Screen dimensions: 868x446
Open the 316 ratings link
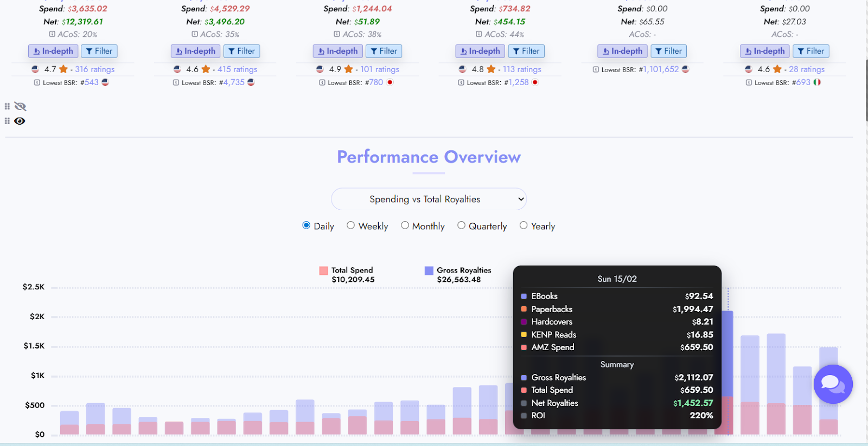tap(94, 69)
